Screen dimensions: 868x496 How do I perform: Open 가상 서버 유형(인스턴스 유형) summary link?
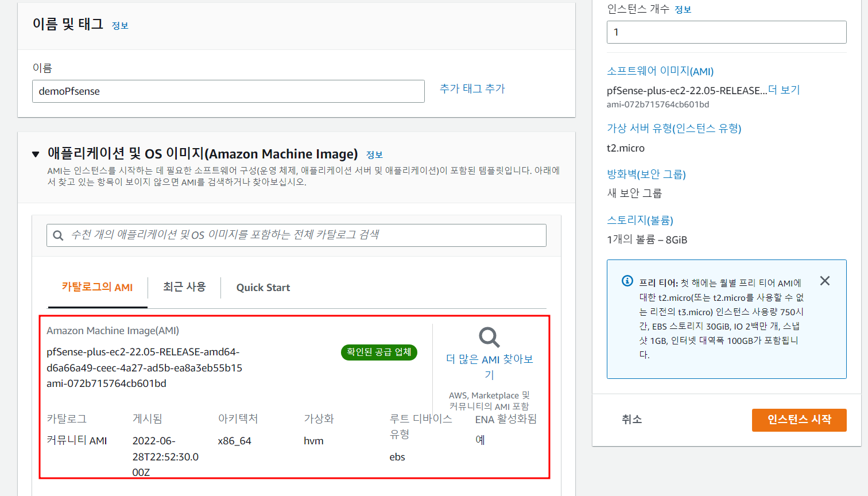[x=674, y=129]
